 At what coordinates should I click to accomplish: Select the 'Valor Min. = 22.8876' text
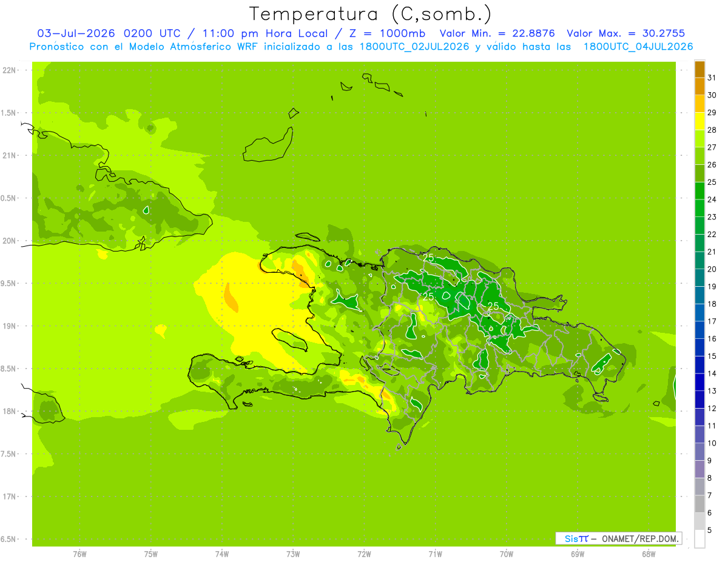pyautogui.click(x=497, y=33)
